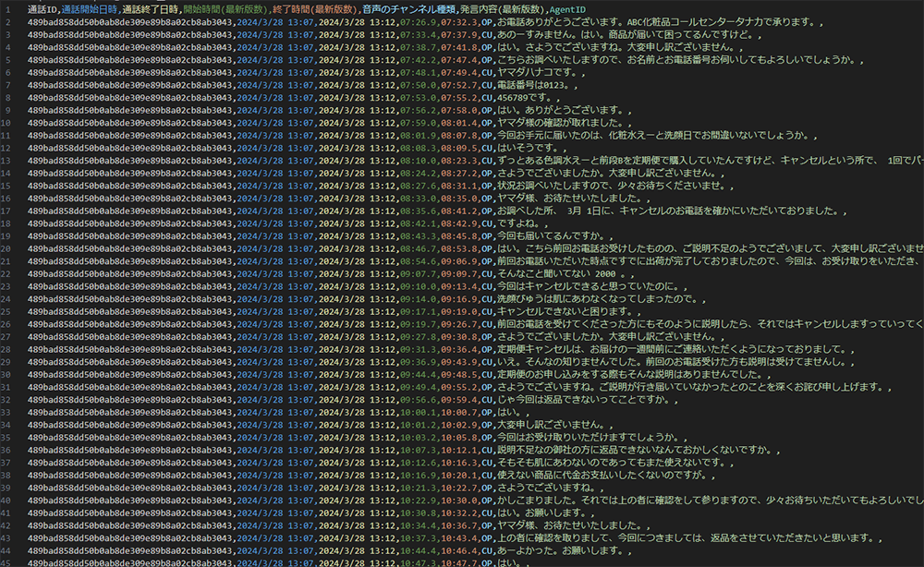The width and height of the screenshot is (924, 567).
Task: Click line number 26 in the gutter
Action: click(x=6, y=324)
